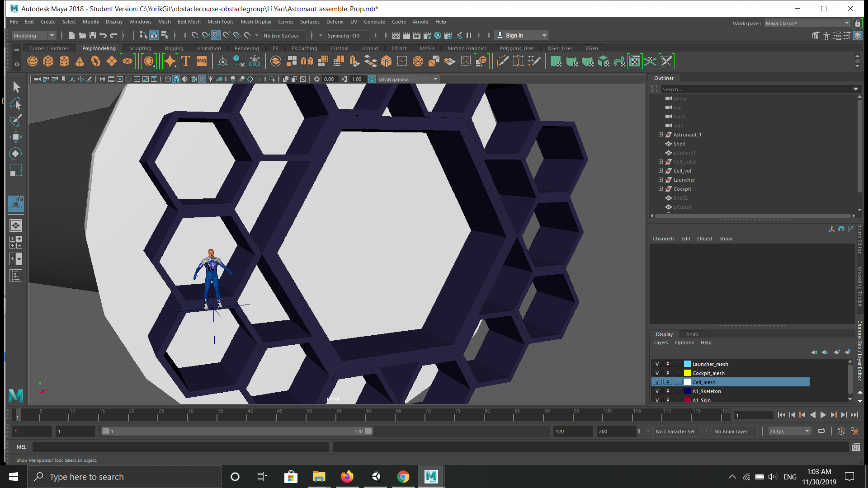Create a polygon sphere from shelf
This screenshot has width=868, height=488.
tap(33, 61)
